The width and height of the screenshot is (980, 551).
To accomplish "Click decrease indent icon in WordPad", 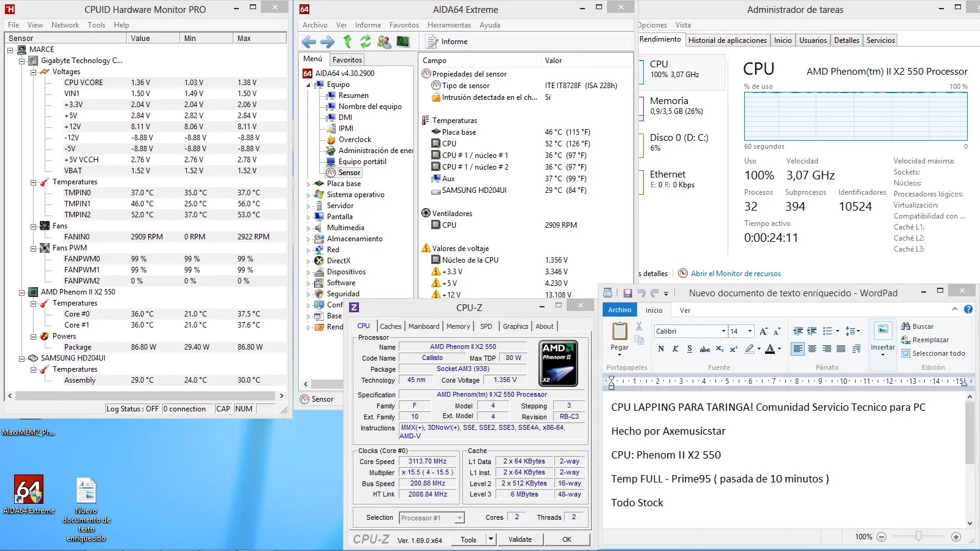I will (x=798, y=331).
